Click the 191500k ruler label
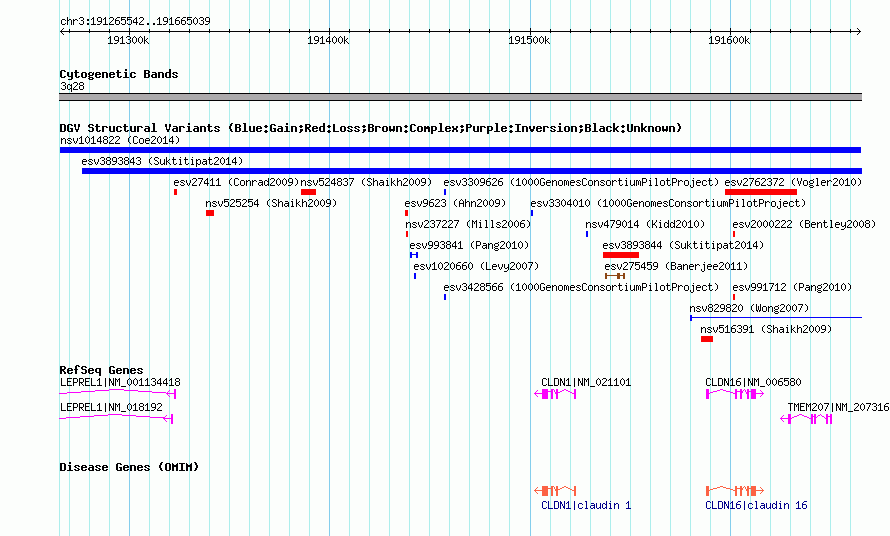 [x=529, y=40]
